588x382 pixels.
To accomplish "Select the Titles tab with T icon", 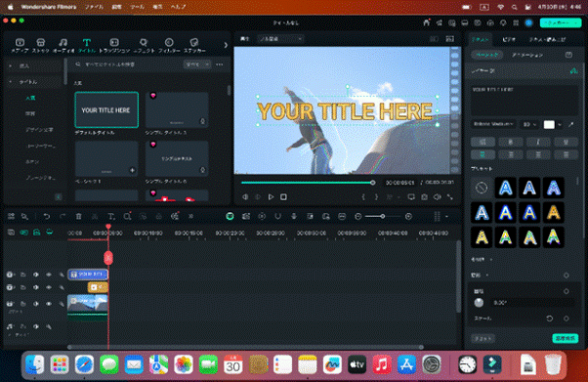I will click(x=87, y=45).
